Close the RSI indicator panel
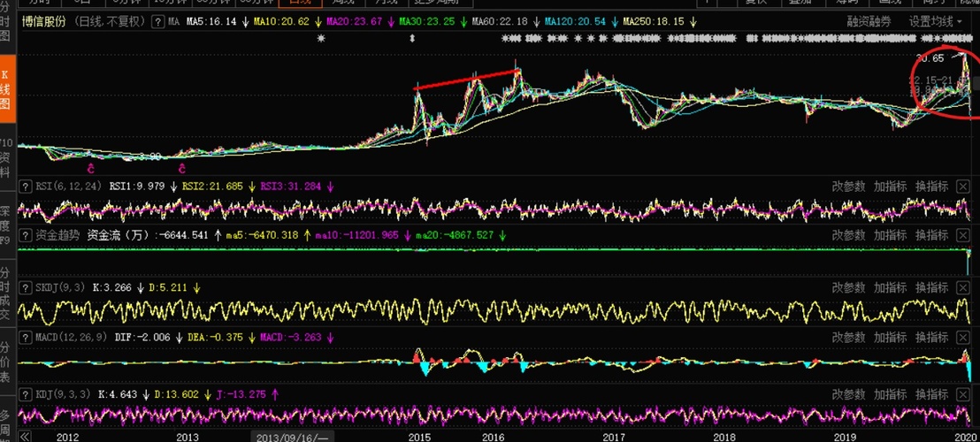980x442 pixels. (962, 187)
